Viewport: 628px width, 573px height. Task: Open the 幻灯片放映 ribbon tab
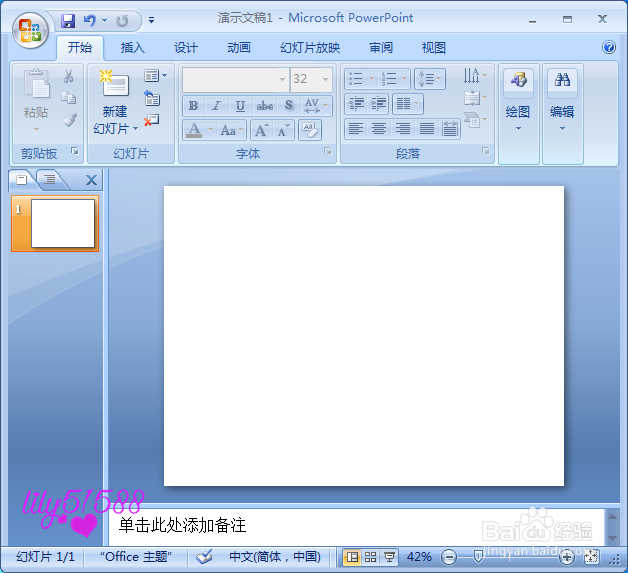coord(310,48)
